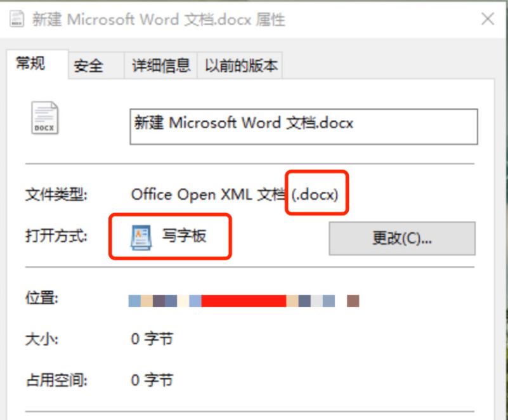Open the 安全 tab

point(96,66)
